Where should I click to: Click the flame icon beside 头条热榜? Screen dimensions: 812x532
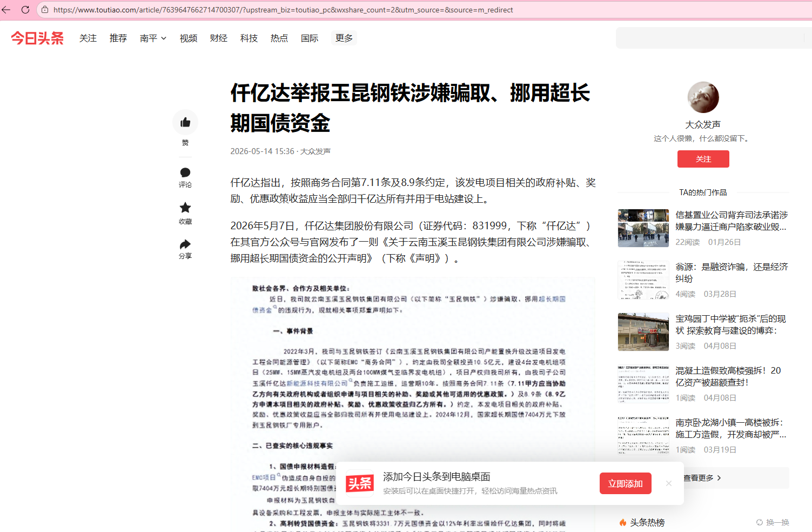coord(623,522)
